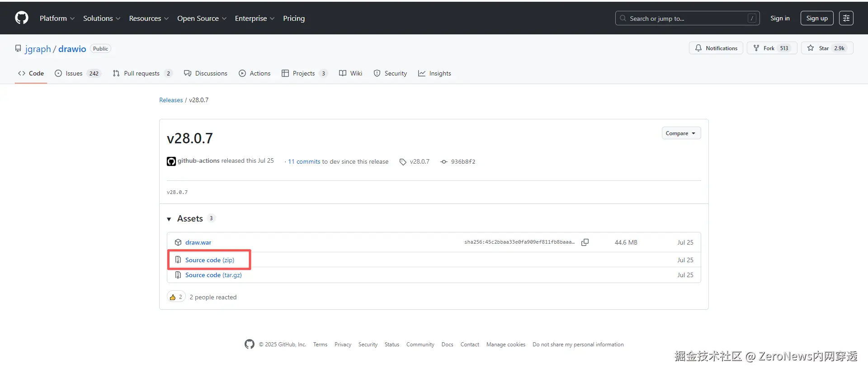Expand the Resources menu
This screenshot has width=868, height=373.
click(149, 18)
